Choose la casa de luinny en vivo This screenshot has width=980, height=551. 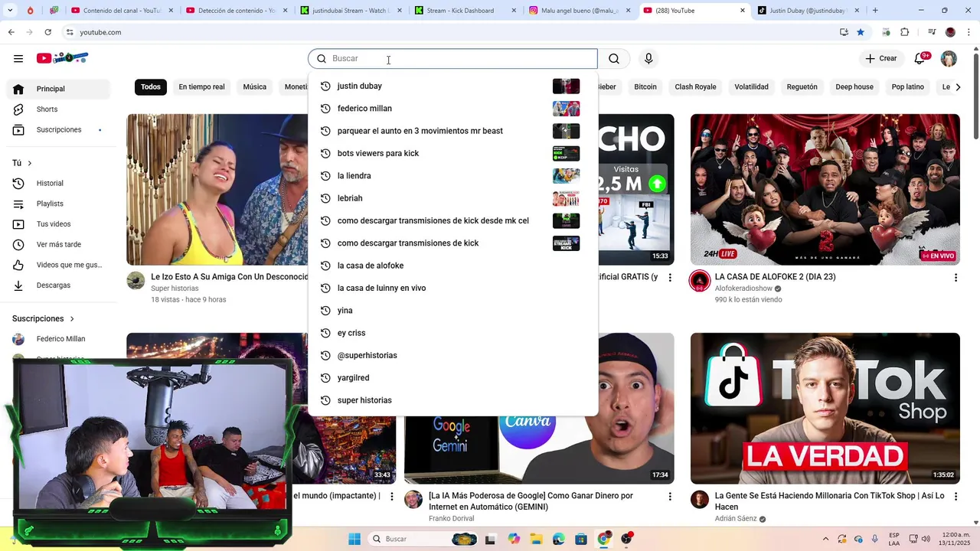pyautogui.click(x=452, y=289)
